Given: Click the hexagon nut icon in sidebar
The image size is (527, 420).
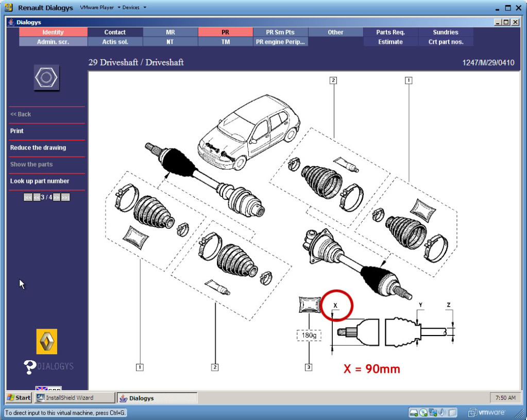Looking at the screenshot, I should click(x=46, y=78).
